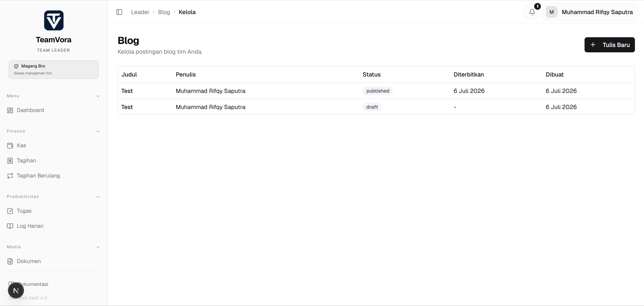Collapse the Produktivitas section
The width and height of the screenshot is (644, 306).
[x=98, y=197]
